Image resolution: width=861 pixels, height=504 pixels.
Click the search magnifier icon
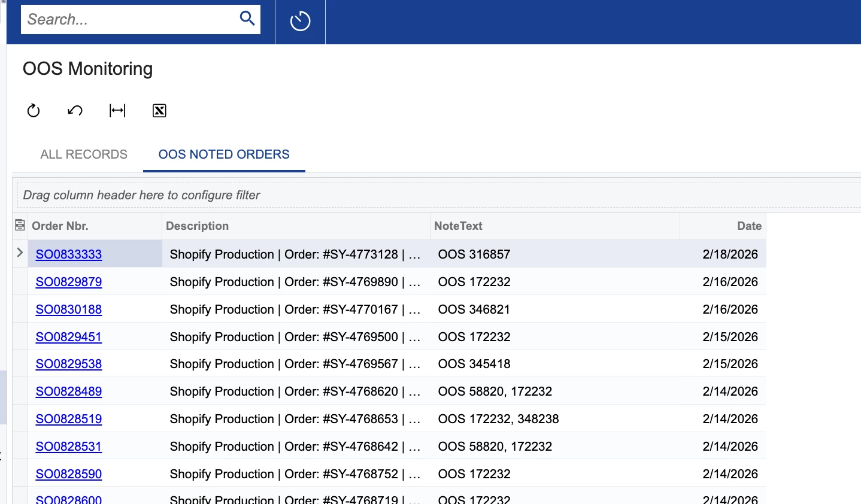pos(247,18)
